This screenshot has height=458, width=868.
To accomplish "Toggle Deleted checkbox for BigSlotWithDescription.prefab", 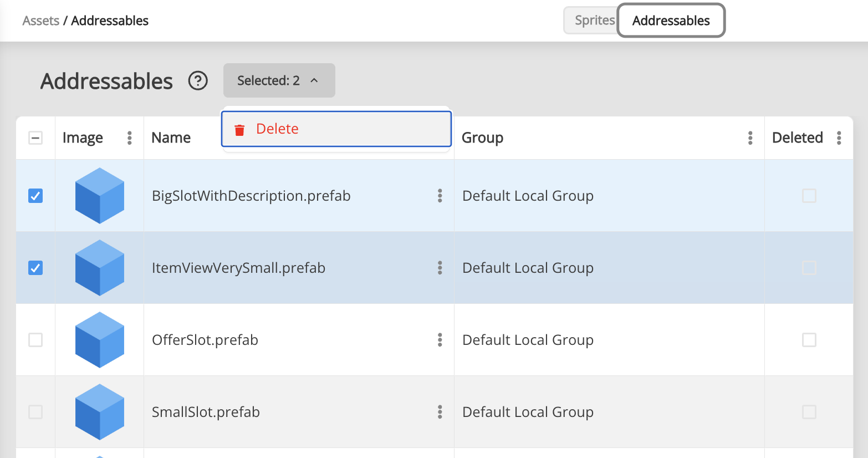I will [x=809, y=196].
